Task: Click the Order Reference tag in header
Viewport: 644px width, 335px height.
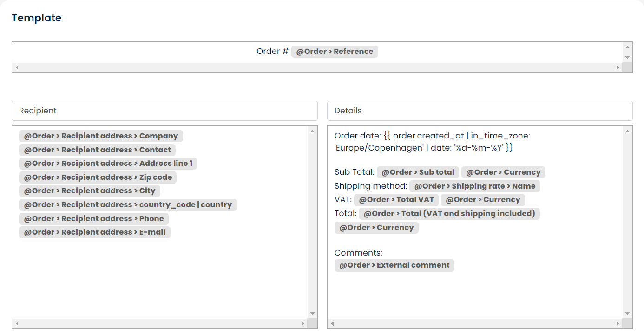Action: coord(335,52)
